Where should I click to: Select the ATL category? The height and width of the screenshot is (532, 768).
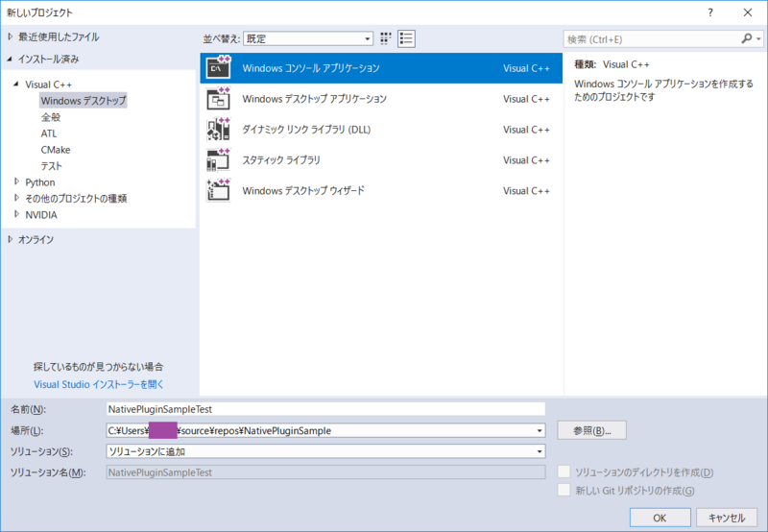coord(49,133)
